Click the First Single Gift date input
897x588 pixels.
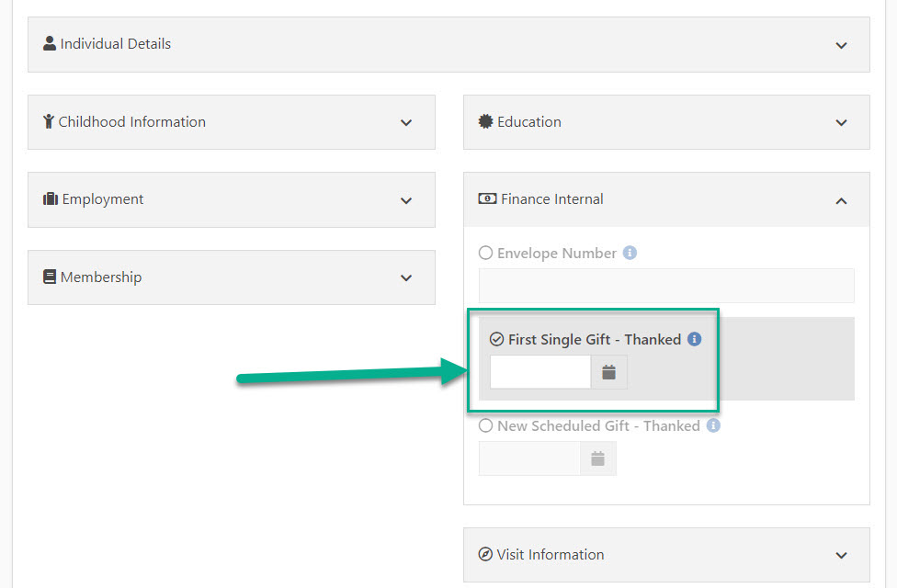pos(540,372)
